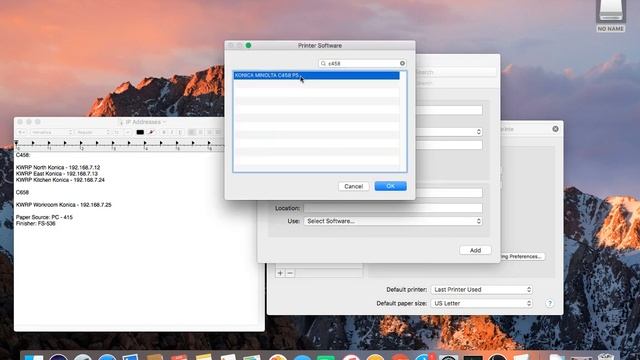Open paragraph styles menu in TextEdit toolbar
Viewport: 640px width, 360px height.
click(21, 132)
